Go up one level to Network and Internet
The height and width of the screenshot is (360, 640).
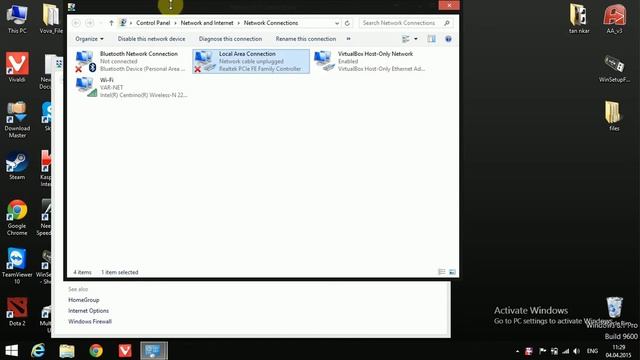tap(111, 23)
